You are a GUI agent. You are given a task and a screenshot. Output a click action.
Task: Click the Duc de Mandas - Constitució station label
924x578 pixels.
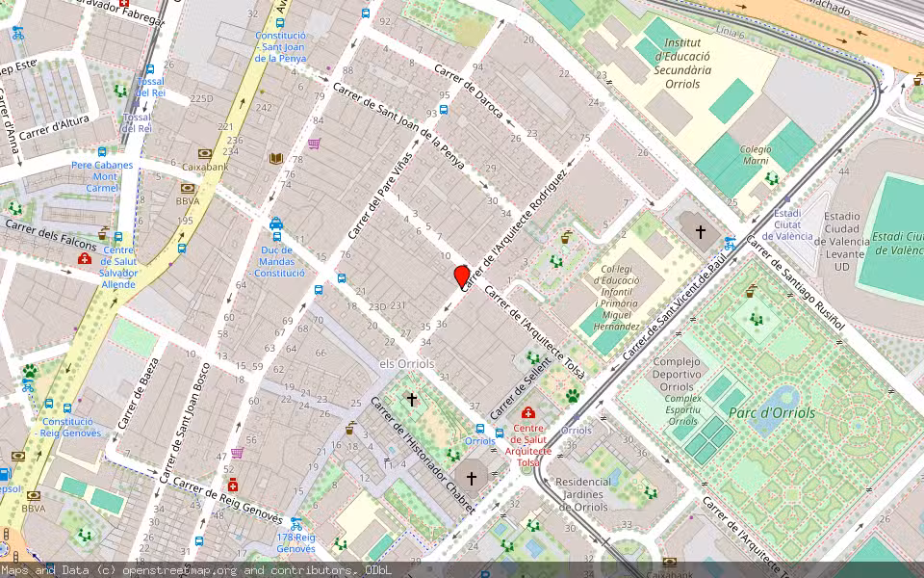point(279,262)
